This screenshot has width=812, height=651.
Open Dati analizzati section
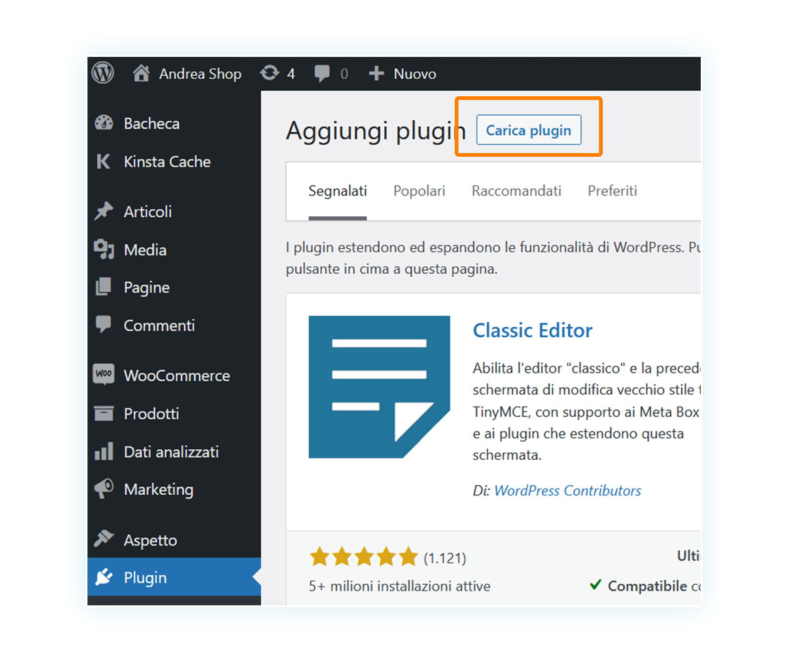click(x=171, y=452)
